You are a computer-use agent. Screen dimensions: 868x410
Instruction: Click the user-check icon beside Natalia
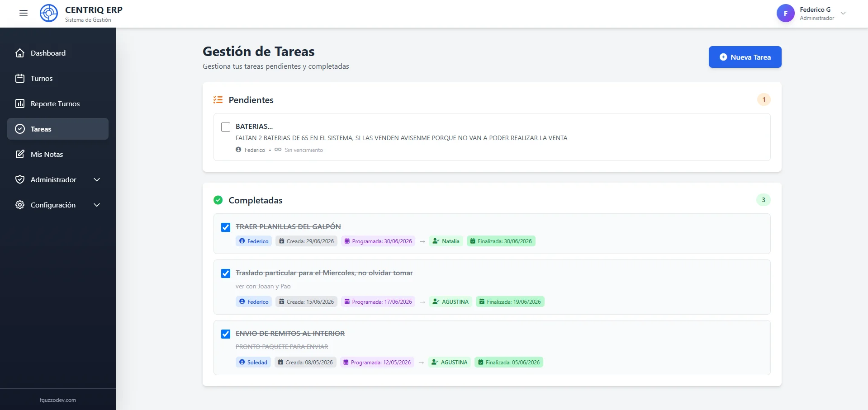point(436,241)
